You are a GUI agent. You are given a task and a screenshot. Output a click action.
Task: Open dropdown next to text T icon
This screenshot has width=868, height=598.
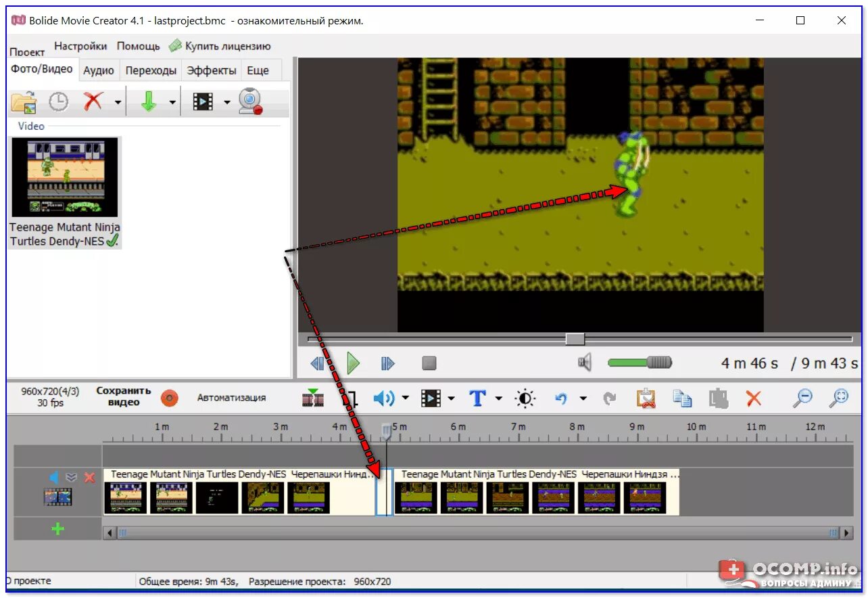coord(498,398)
